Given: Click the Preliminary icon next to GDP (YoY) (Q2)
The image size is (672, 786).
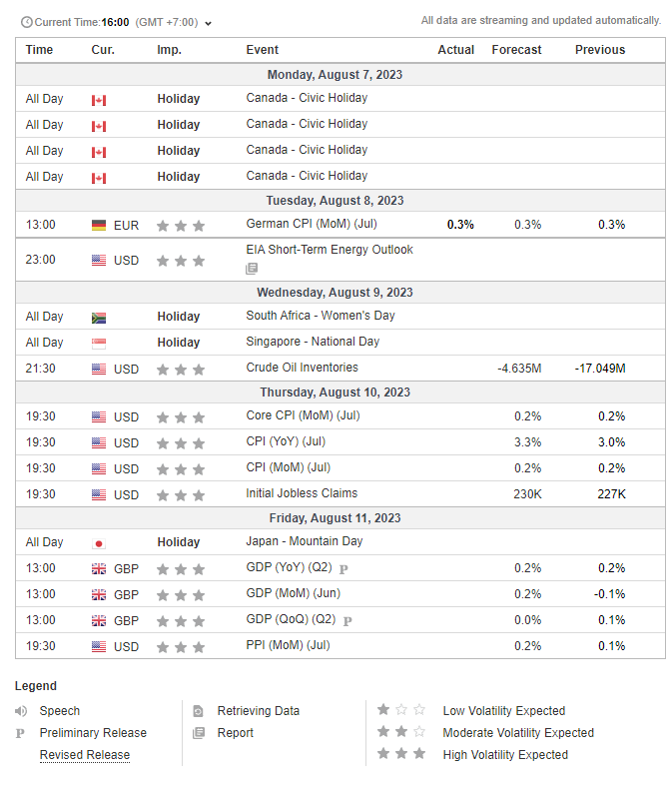Looking at the screenshot, I should (343, 569).
